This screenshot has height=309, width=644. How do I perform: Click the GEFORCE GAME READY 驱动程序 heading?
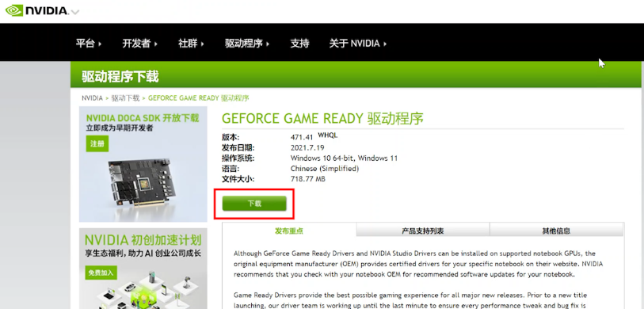pyautogui.click(x=322, y=118)
